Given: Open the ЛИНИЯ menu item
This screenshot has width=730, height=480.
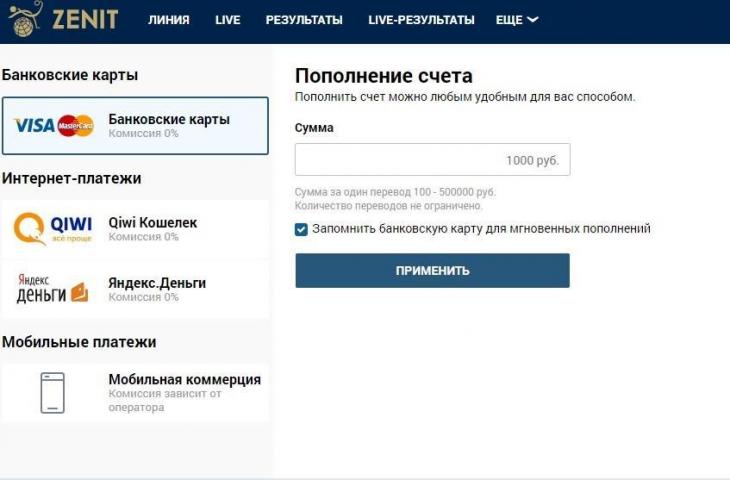Looking at the screenshot, I should pyautogui.click(x=168, y=20).
